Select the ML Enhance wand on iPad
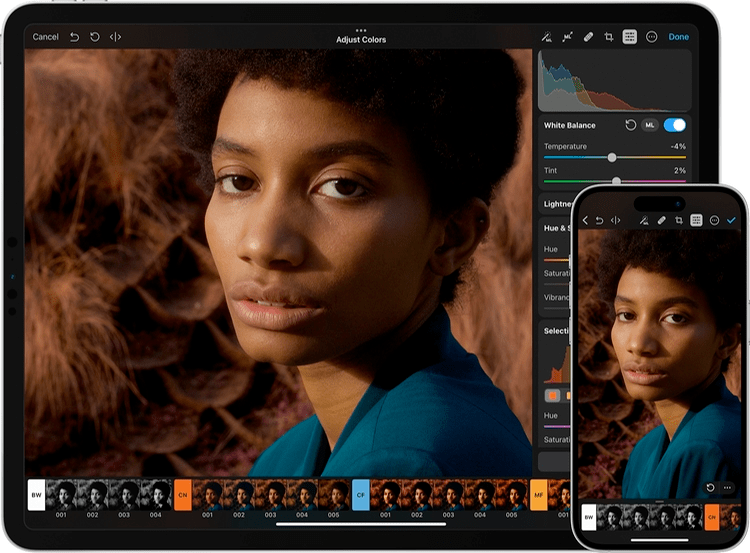 (547, 37)
